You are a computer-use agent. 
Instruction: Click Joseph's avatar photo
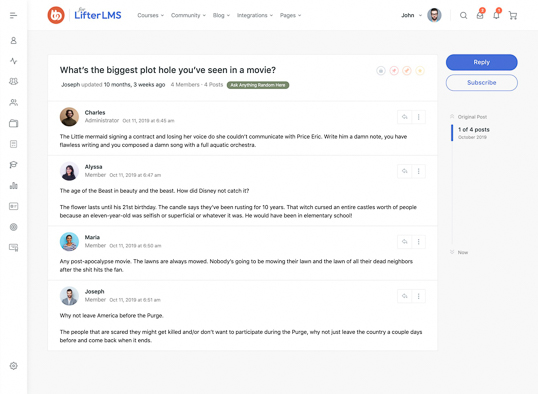[x=69, y=296]
